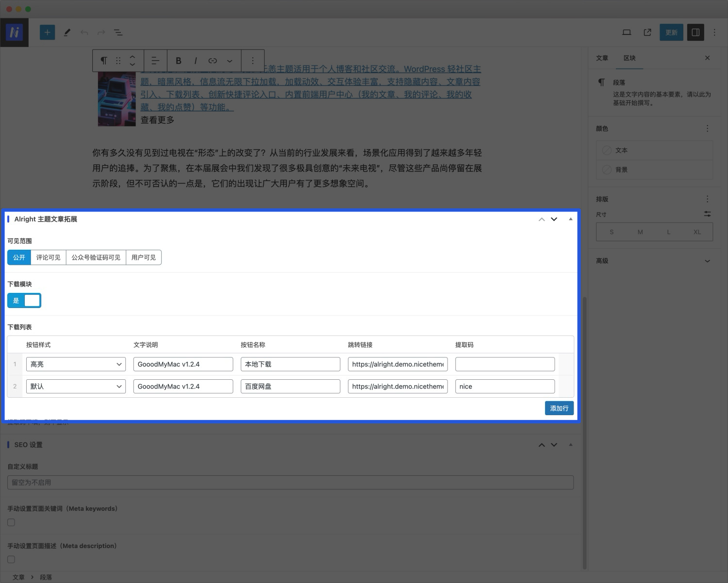This screenshot has height=583, width=728.
Task: Move block up with arrow icon
Action: point(132,56)
